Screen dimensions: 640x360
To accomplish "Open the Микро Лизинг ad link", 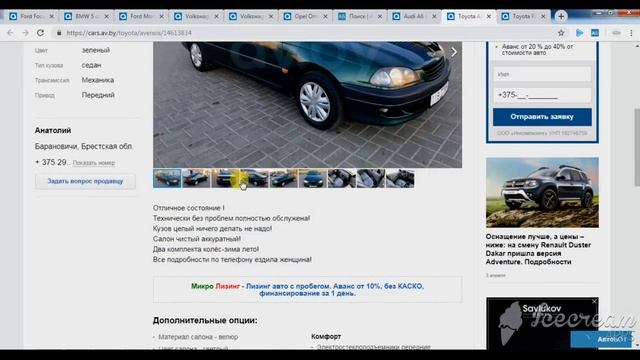I will [x=307, y=289].
